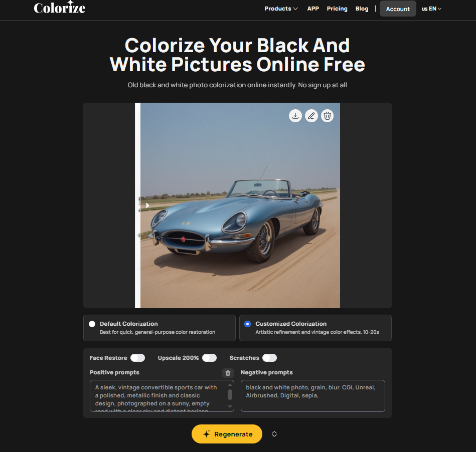Click down arrow in positive prompts scrollbar

(230, 406)
